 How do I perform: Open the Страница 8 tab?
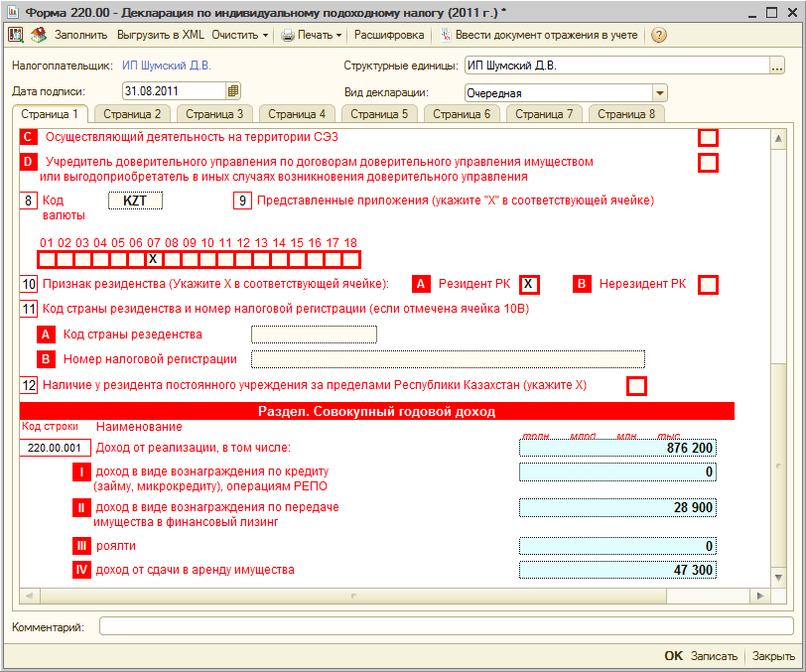click(625, 114)
